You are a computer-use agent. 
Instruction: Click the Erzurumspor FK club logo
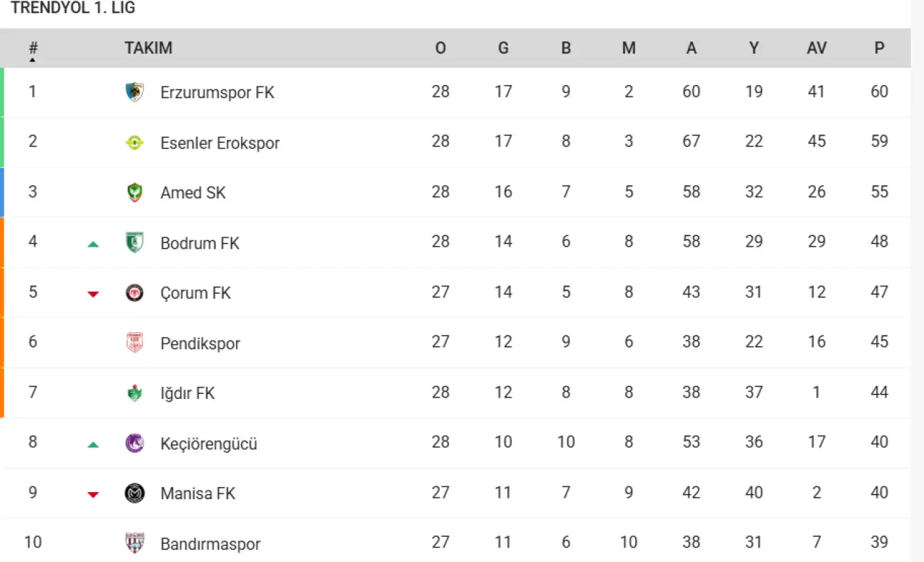135,92
